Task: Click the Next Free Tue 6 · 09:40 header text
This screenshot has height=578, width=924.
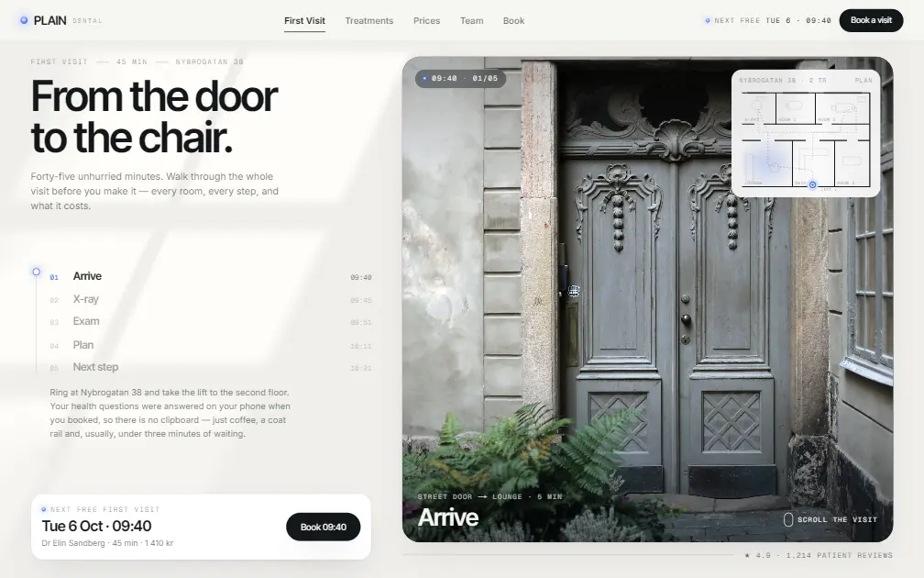Action: coord(773,20)
